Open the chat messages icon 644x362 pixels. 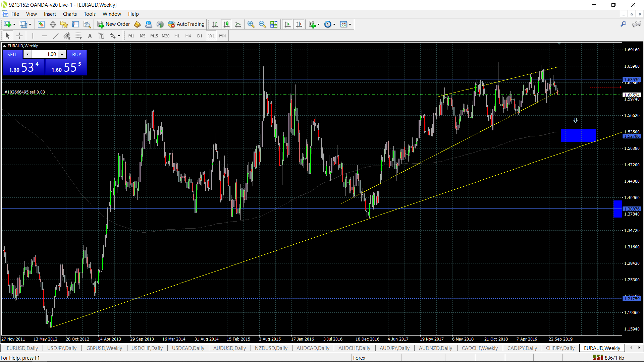pyautogui.click(x=636, y=24)
